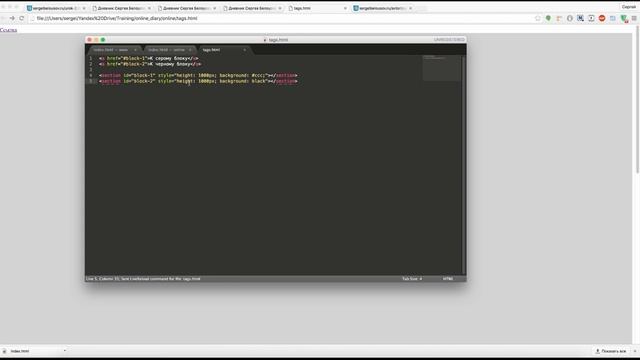Reload the page in the browser
The width and height of the screenshot is (640, 360).
pyautogui.click(x=22, y=18)
